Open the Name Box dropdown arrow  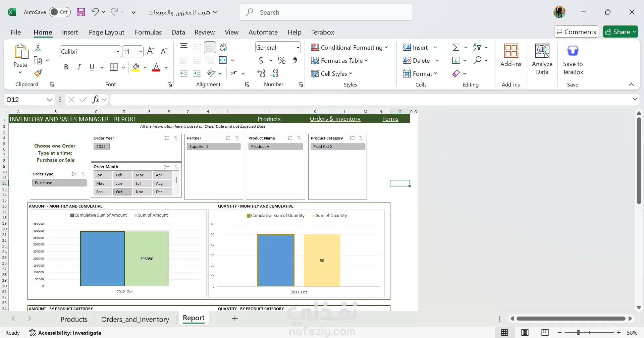[x=49, y=100]
